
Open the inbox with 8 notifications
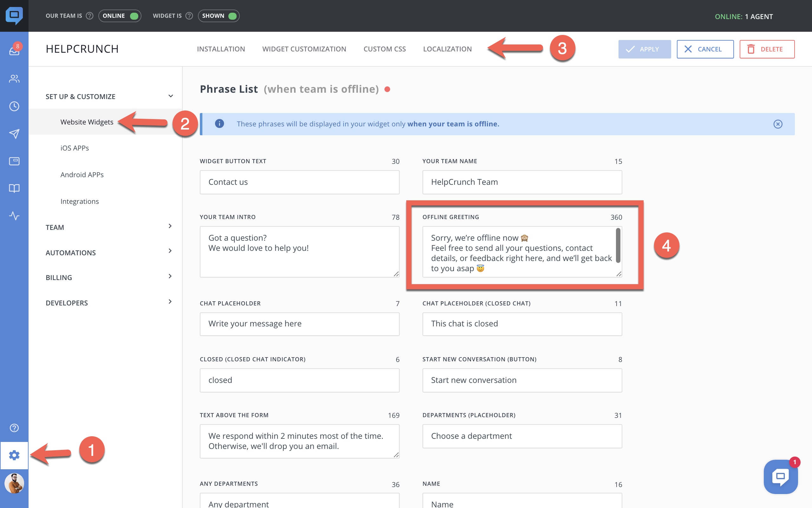click(x=14, y=50)
